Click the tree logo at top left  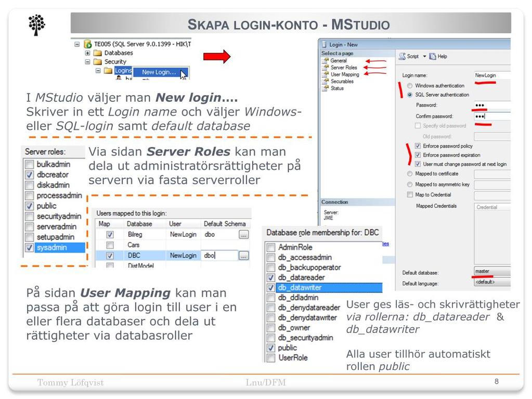click(x=36, y=25)
